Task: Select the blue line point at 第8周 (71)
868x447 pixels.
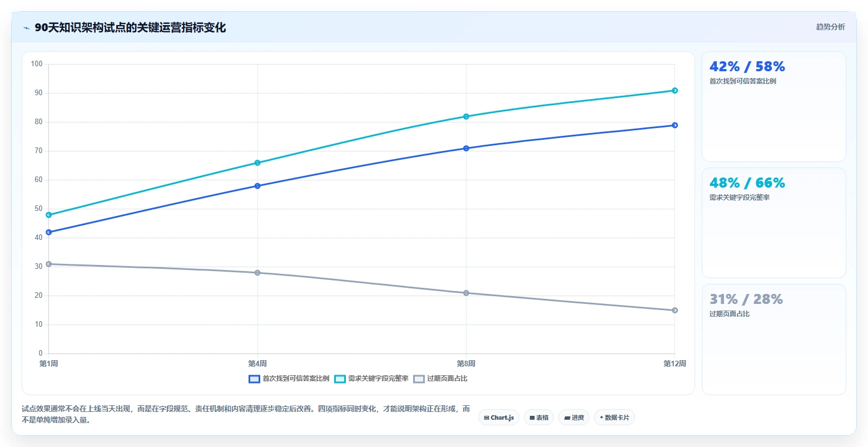Action: [x=466, y=148]
